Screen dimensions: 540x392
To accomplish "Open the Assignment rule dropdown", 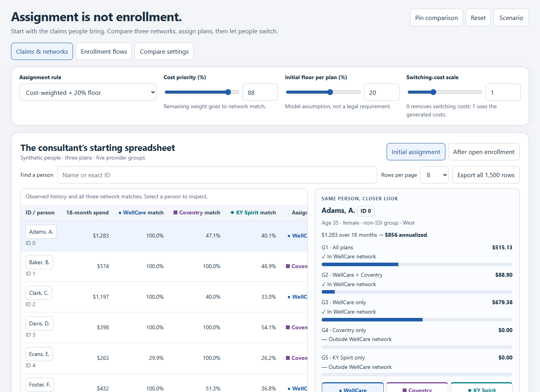I will [88, 93].
